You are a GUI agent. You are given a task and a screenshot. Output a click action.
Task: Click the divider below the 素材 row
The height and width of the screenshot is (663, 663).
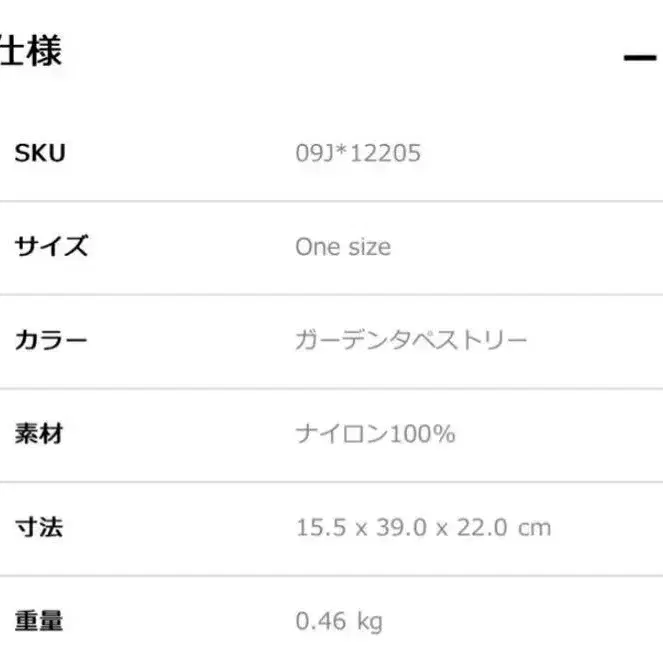coord(332,482)
